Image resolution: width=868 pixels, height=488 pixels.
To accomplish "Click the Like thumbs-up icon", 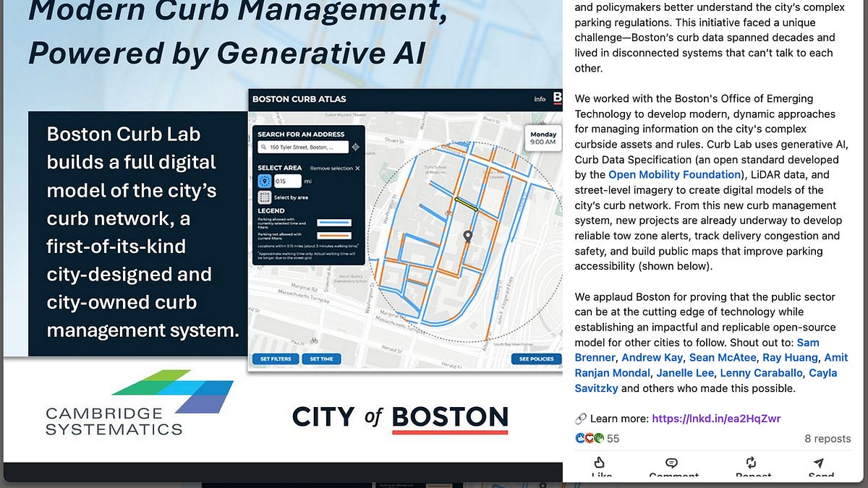I will pos(599,463).
